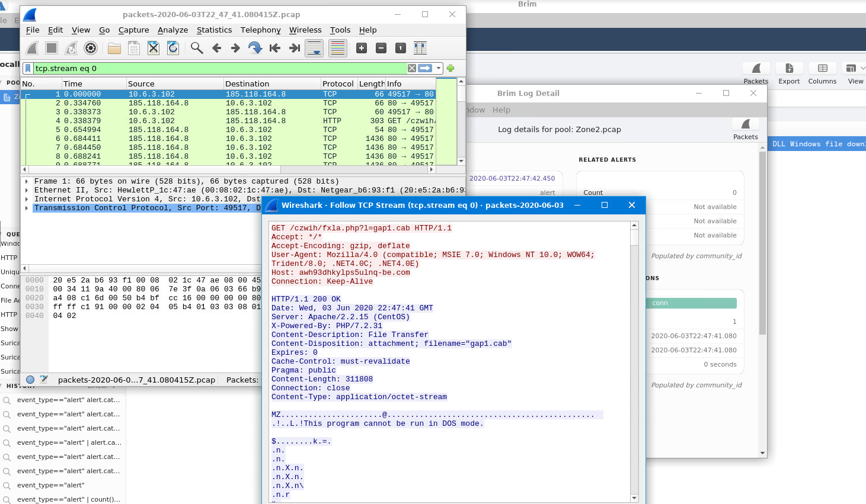
Task: Sort packet list by Source column
Action: click(175, 84)
